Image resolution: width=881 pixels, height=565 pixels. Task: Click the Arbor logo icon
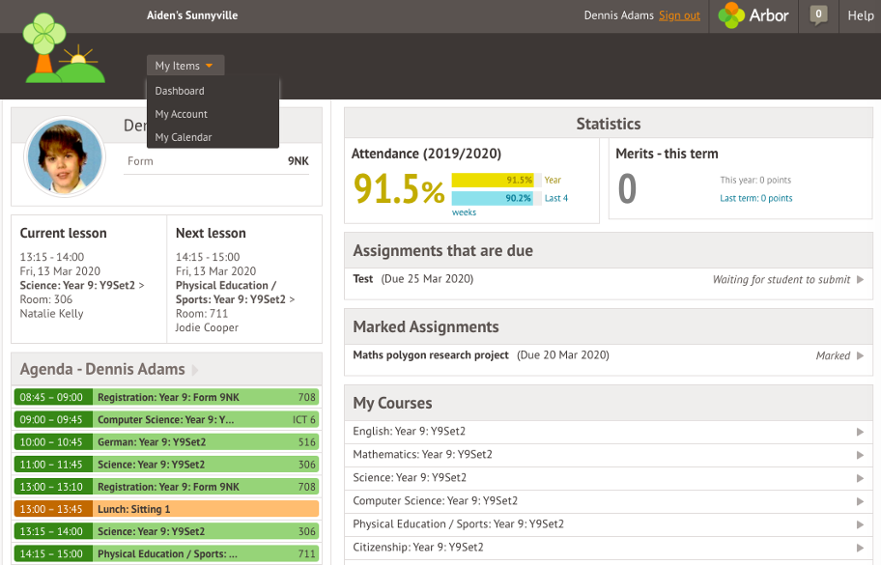click(731, 15)
